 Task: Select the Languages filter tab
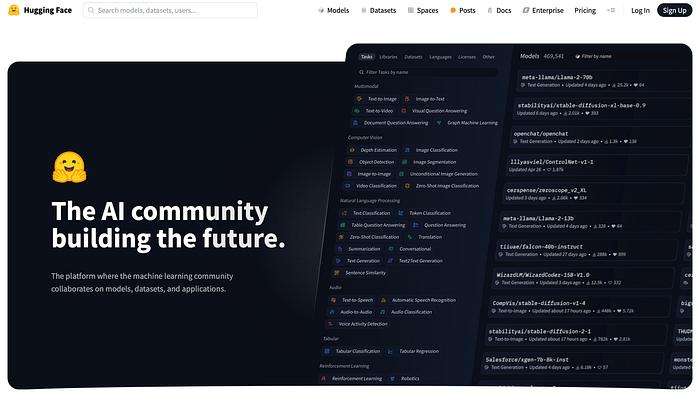point(441,57)
